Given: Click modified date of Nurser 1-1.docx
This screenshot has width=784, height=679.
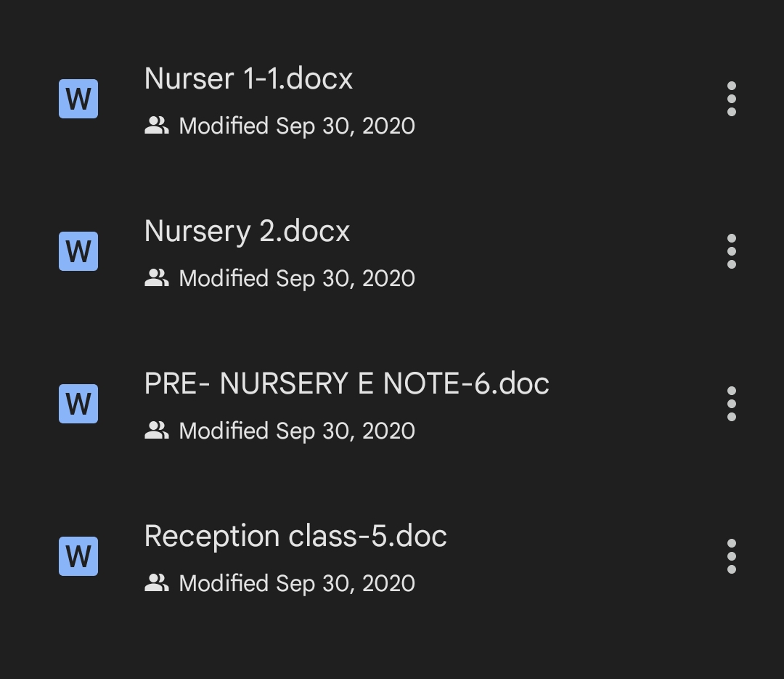Looking at the screenshot, I should pyautogui.click(x=297, y=126).
